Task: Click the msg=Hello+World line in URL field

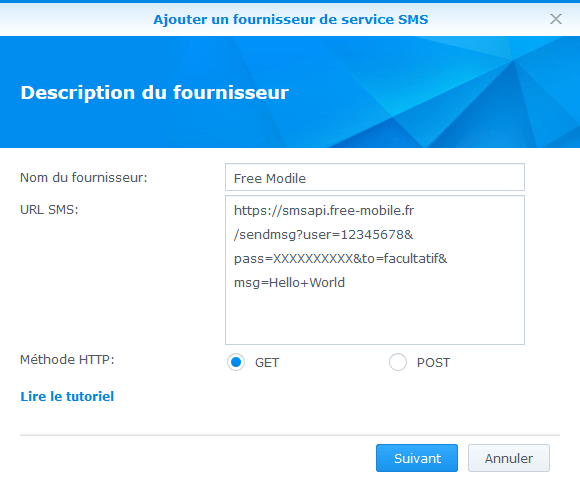Action: pyautogui.click(x=289, y=283)
